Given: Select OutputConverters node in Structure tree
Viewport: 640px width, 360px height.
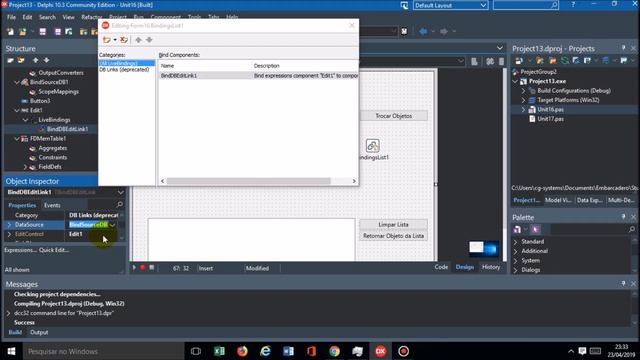Looking at the screenshot, I should (x=61, y=73).
